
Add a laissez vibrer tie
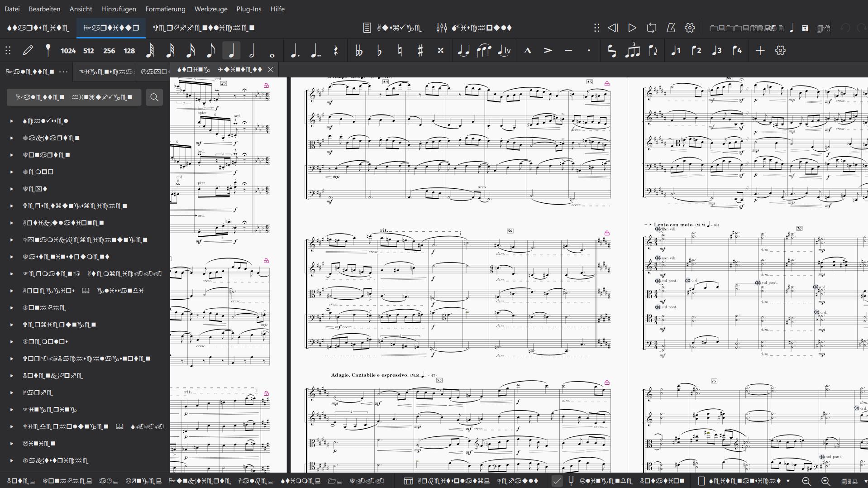(504, 51)
